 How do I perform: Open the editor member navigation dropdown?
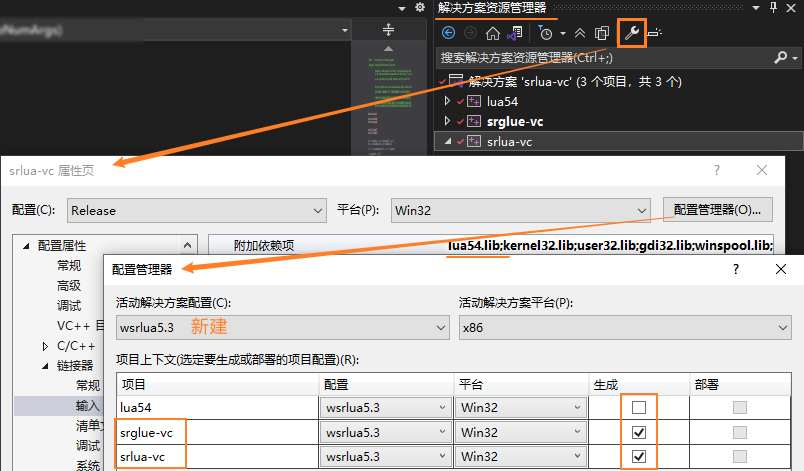coord(345,30)
